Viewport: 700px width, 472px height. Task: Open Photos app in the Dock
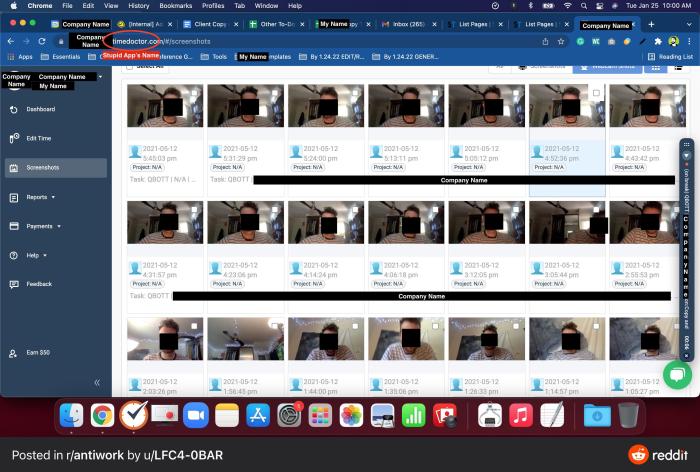(351, 415)
